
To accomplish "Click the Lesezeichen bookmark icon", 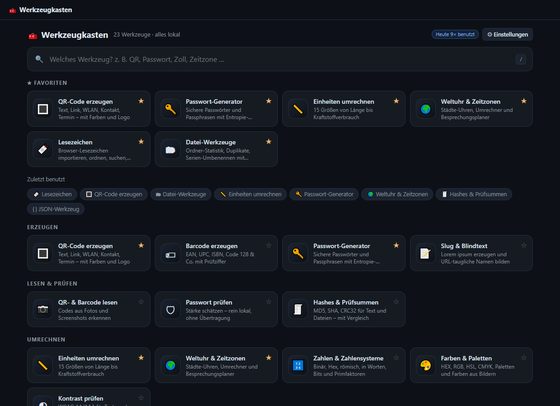I will click(x=43, y=150).
